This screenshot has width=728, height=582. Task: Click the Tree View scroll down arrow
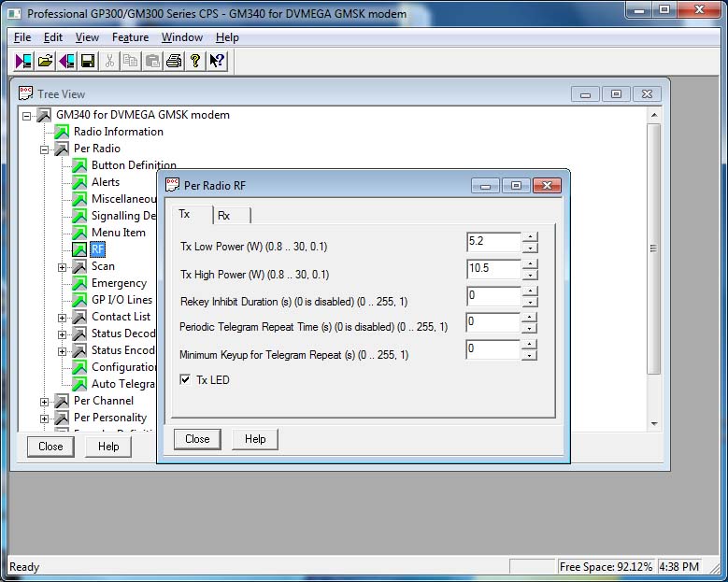[x=654, y=423]
